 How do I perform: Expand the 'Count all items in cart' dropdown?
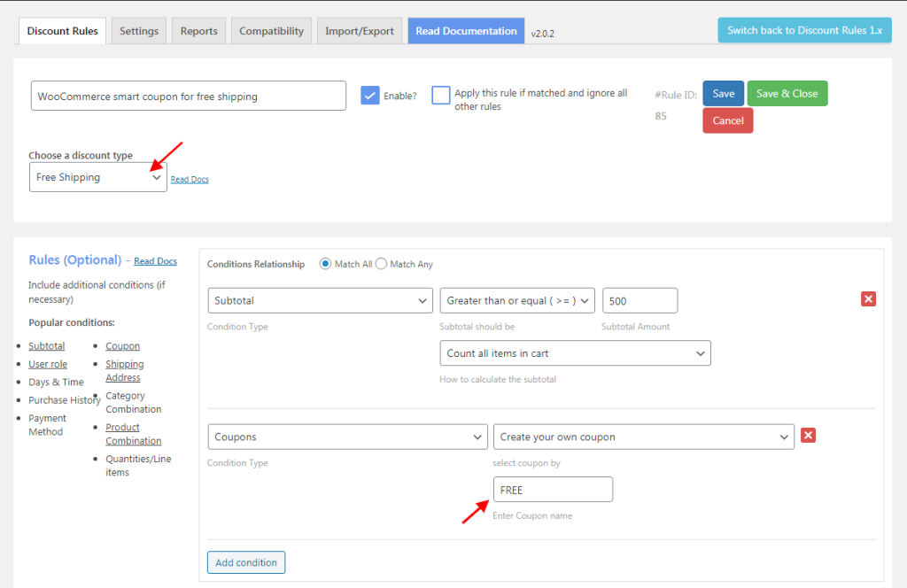(575, 353)
